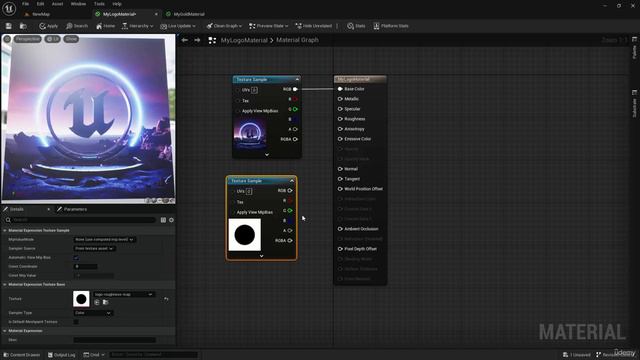Click lower node's black circle texture preview
Viewport: 640px width, 360px height.
[244, 235]
